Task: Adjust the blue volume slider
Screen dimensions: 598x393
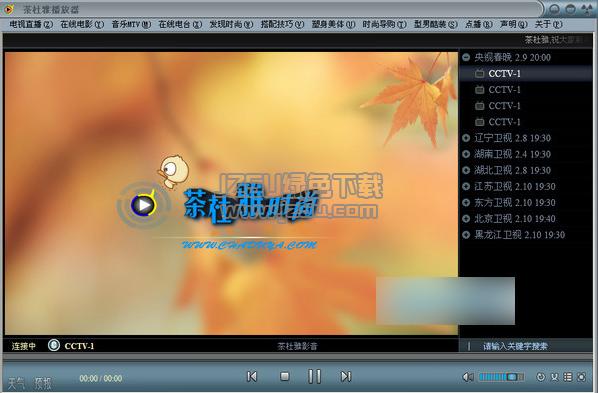Action: click(502, 377)
